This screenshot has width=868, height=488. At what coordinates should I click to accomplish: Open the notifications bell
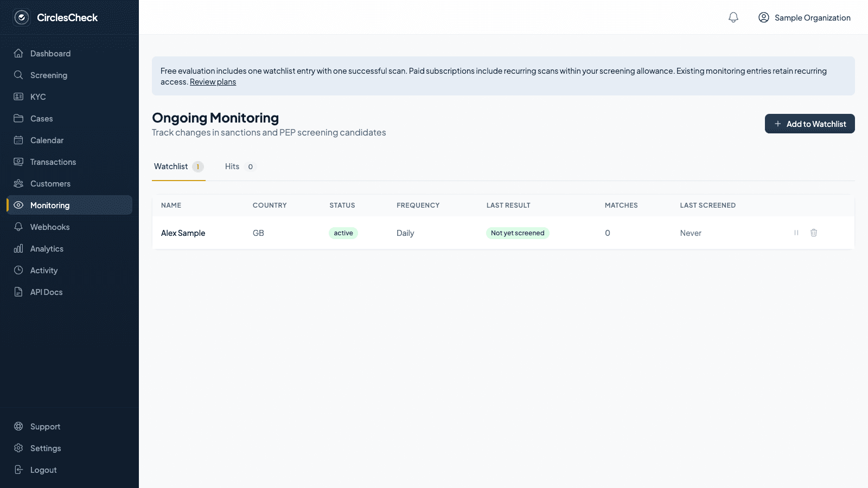pos(733,17)
